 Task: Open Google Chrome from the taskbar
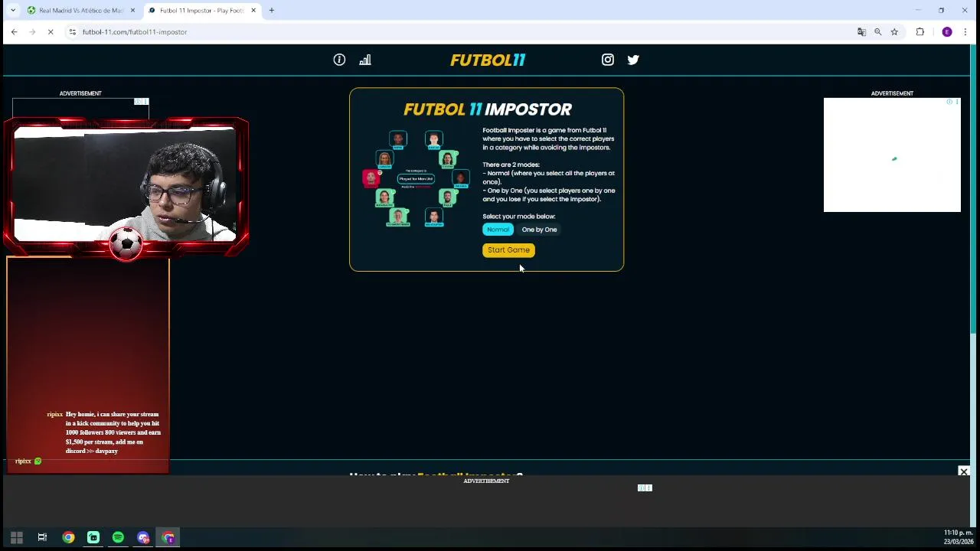coord(68,537)
